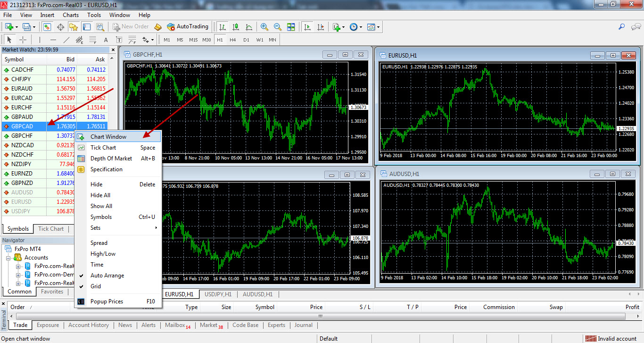Select the Text Label tool
This screenshot has width=644, height=343.
119,40
